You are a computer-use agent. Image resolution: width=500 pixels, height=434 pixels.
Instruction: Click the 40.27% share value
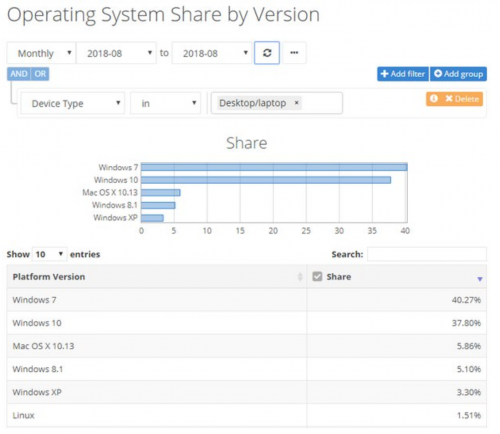(x=466, y=300)
